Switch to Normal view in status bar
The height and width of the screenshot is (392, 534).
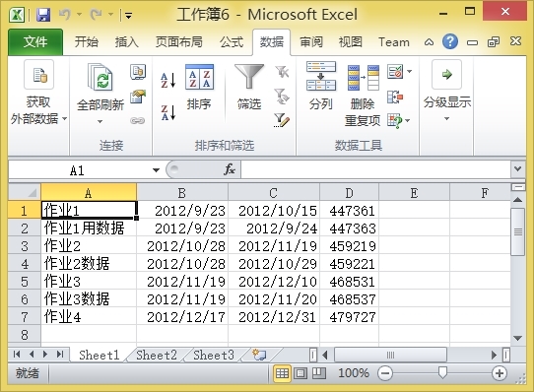(282, 373)
